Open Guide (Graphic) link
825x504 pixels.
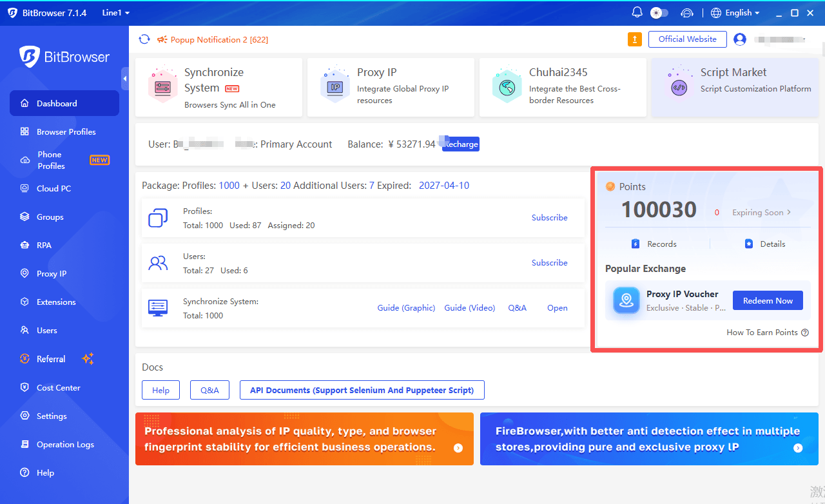pos(406,308)
